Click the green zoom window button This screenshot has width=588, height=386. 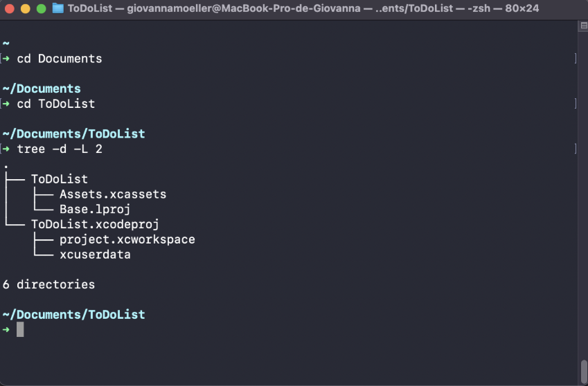[x=42, y=8]
